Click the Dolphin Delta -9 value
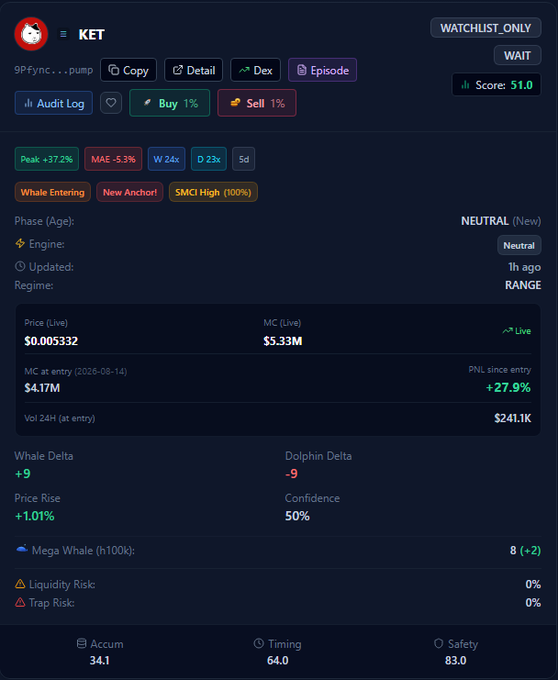Image resolution: width=558 pixels, height=680 pixels. point(291,474)
